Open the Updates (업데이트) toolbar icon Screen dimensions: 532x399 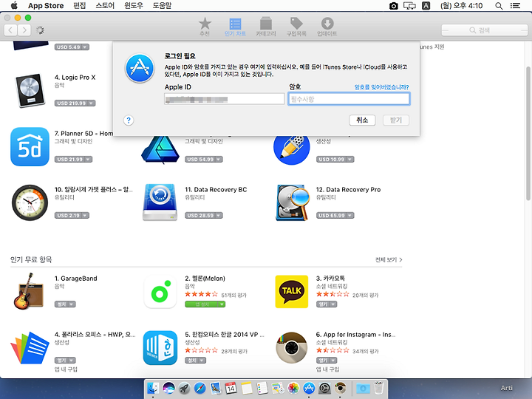coord(327,27)
